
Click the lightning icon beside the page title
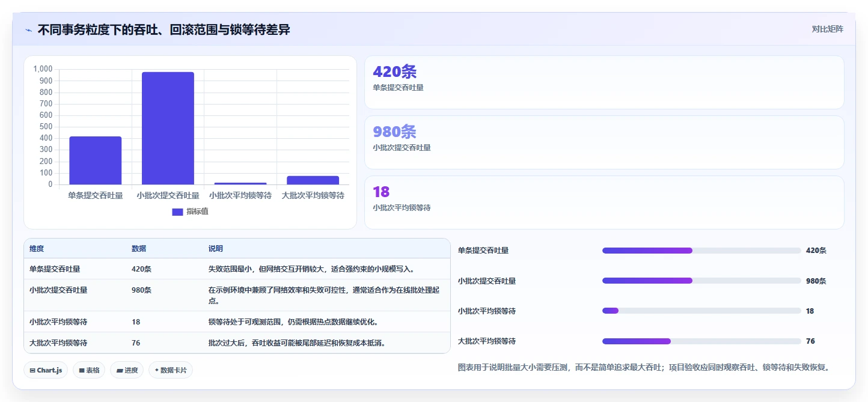tap(29, 30)
